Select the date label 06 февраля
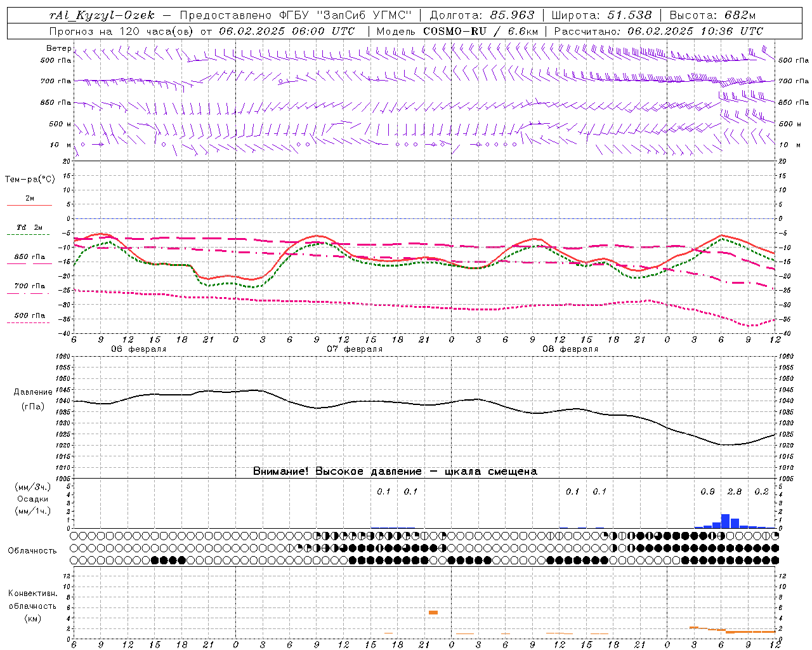Screen dimensions: 812x650 pyautogui.click(x=139, y=349)
